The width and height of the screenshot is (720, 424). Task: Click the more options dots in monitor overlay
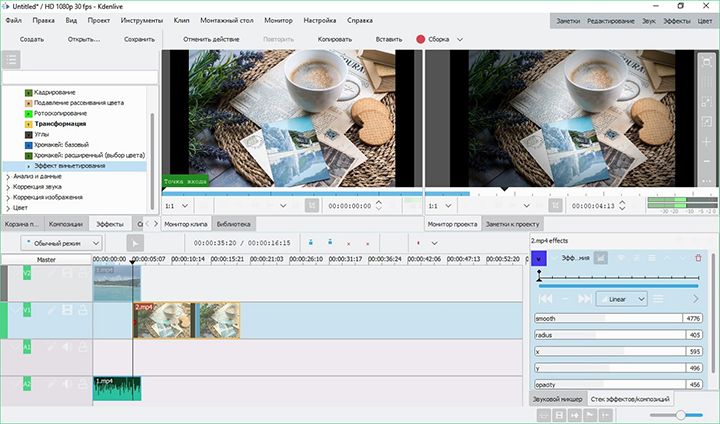pyautogui.click(x=707, y=181)
